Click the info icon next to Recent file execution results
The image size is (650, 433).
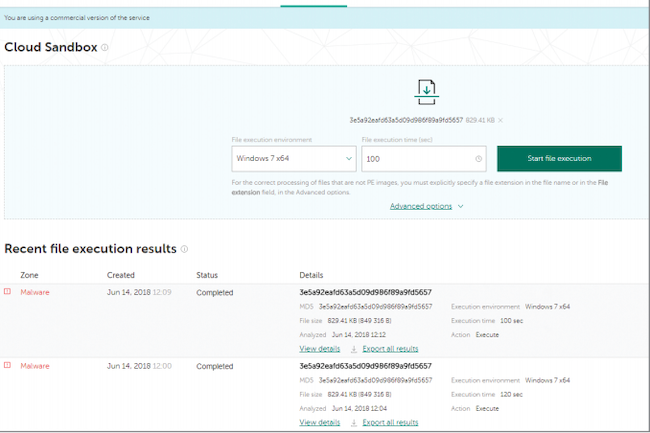[184, 249]
